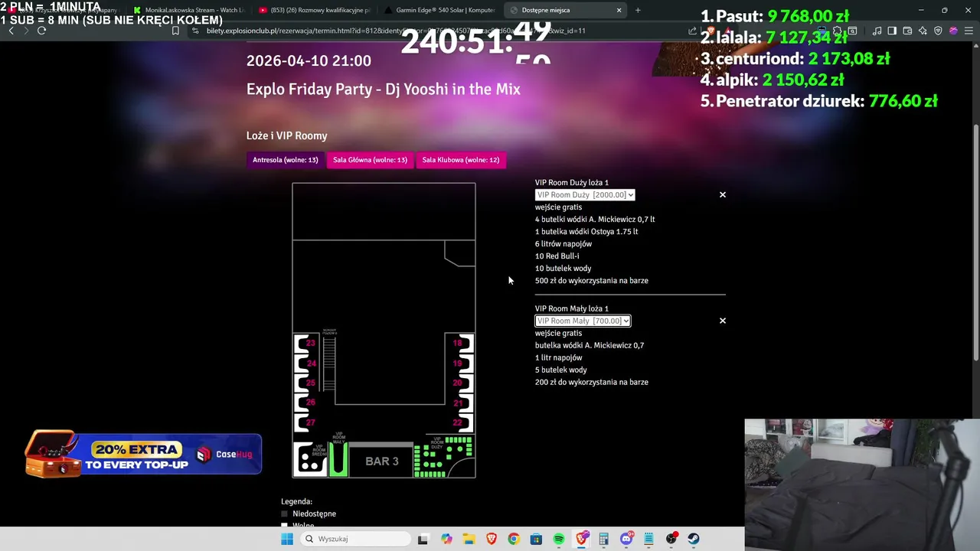Open the Rozmowy kwalifikacyjne YouTube tab
The height and width of the screenshot is (551, 980).
tap(314, 10)
